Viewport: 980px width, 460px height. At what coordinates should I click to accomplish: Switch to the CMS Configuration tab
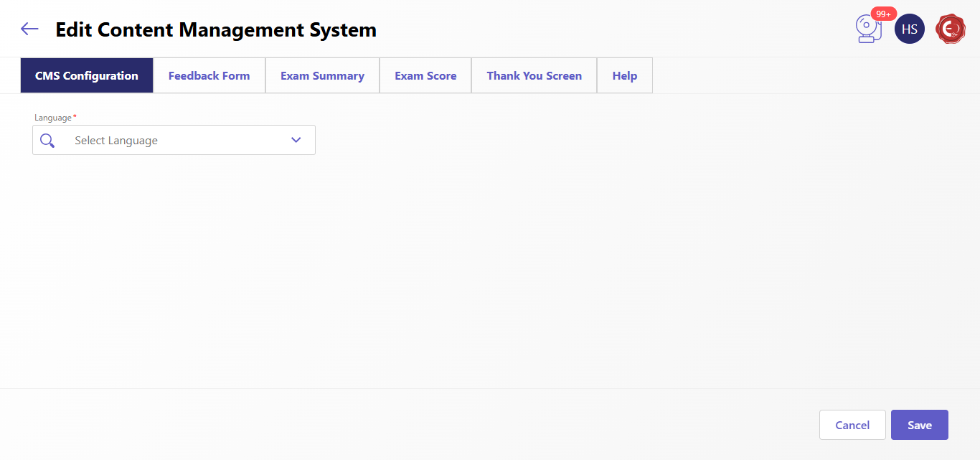point(87,76)
